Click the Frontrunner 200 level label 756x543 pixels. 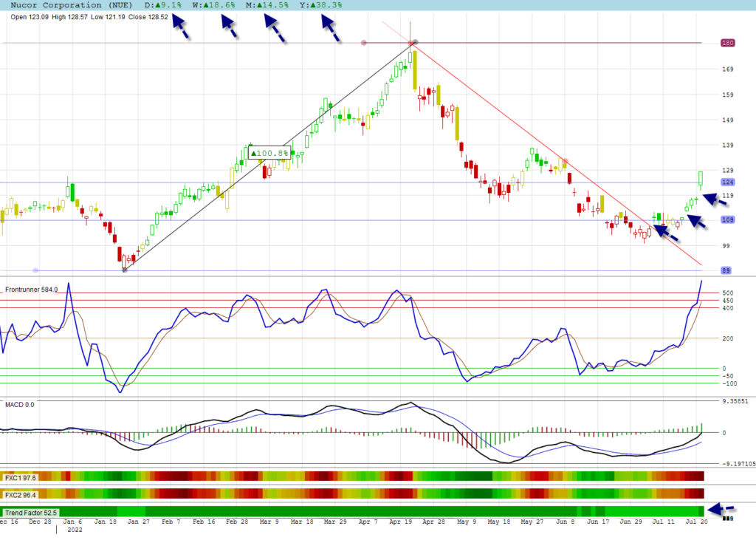(727, 338)
